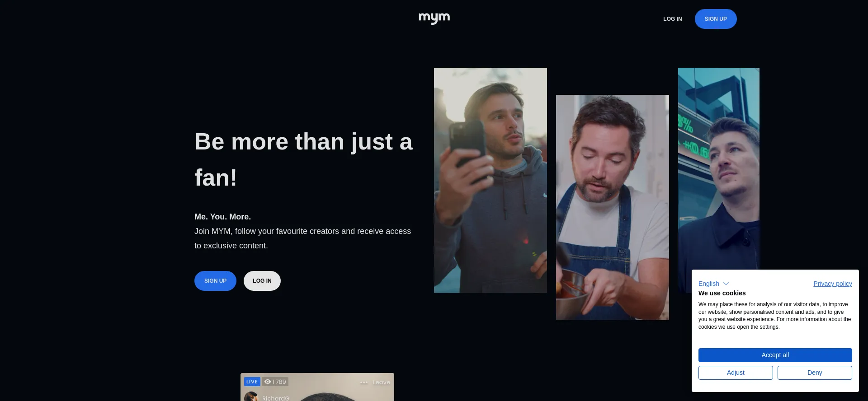Click the blue SIGN UP header button
The width and height of the screenshot is (868, 401).
[716, 19]
